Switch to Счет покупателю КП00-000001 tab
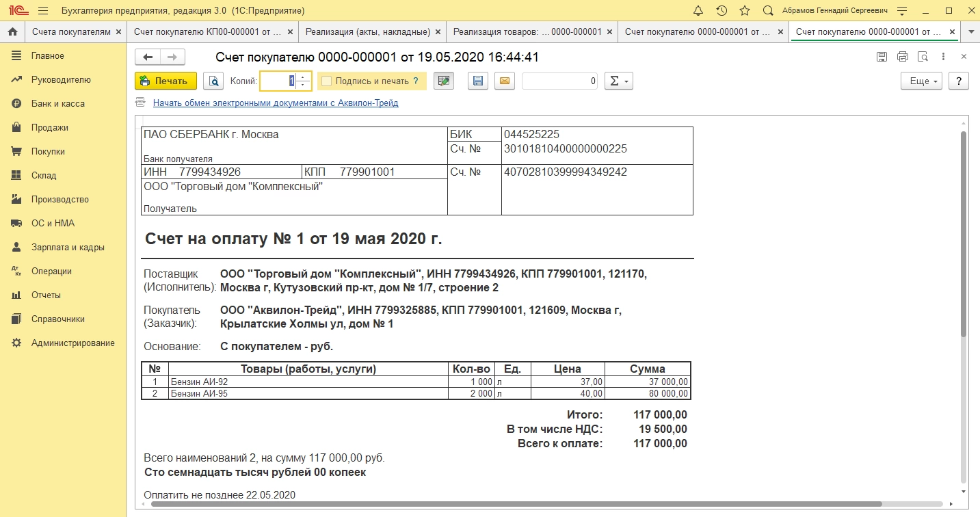The image size is (980, 517). [x=208, y=32]
